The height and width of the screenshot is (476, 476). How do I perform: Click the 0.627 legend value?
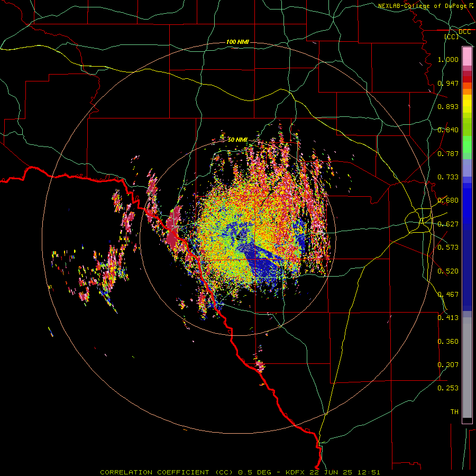[x=448, y=224]
